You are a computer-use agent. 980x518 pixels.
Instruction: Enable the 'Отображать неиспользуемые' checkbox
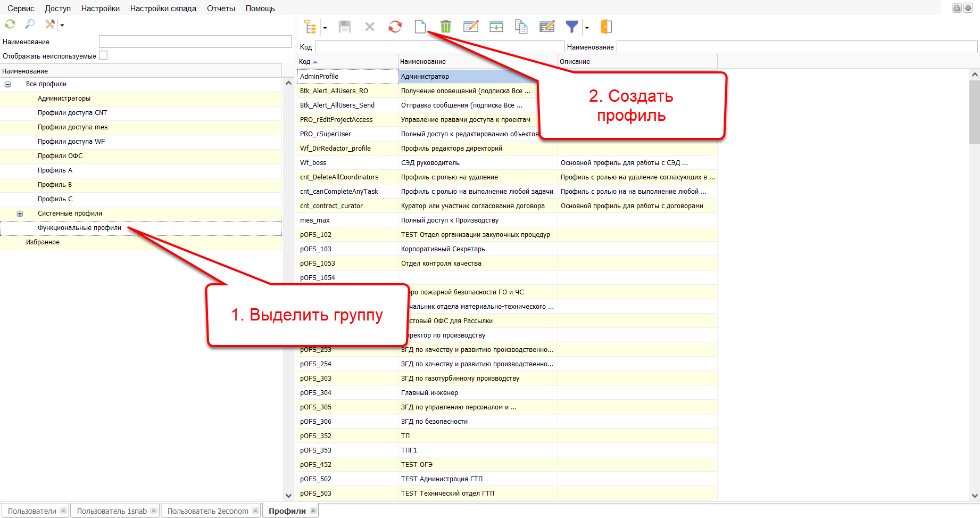tap(103, 55)
